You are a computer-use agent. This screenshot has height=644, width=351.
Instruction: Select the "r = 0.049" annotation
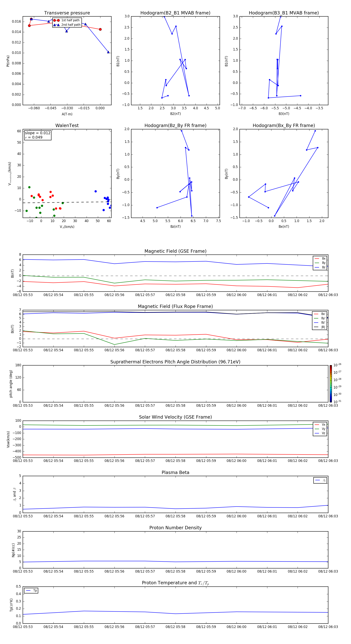click(x=34, y=137)
